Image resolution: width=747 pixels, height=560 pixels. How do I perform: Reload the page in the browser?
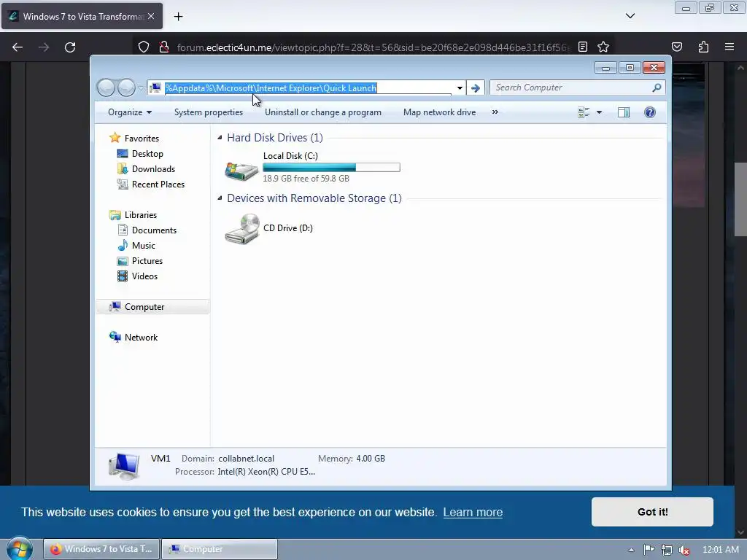[70, 47]
